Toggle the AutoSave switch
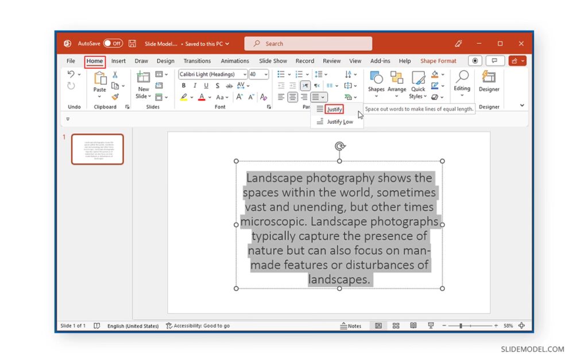 click(113, 44)
